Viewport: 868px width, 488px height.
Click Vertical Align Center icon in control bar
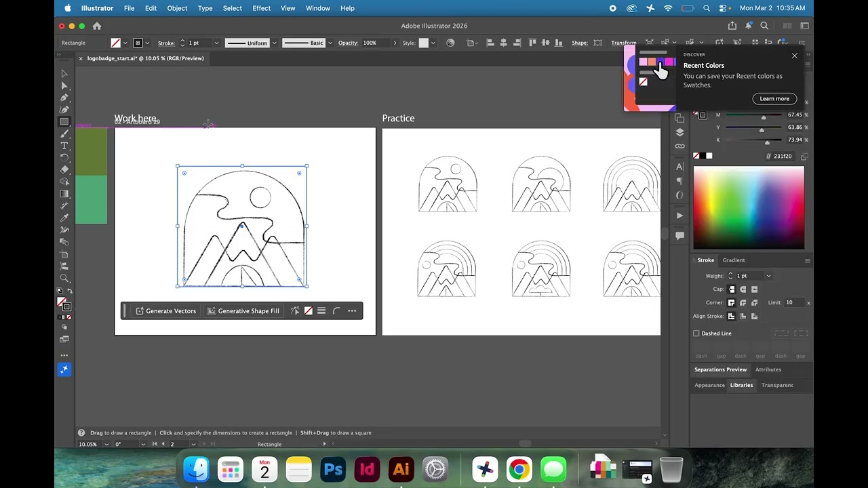[x=547, y=43]
